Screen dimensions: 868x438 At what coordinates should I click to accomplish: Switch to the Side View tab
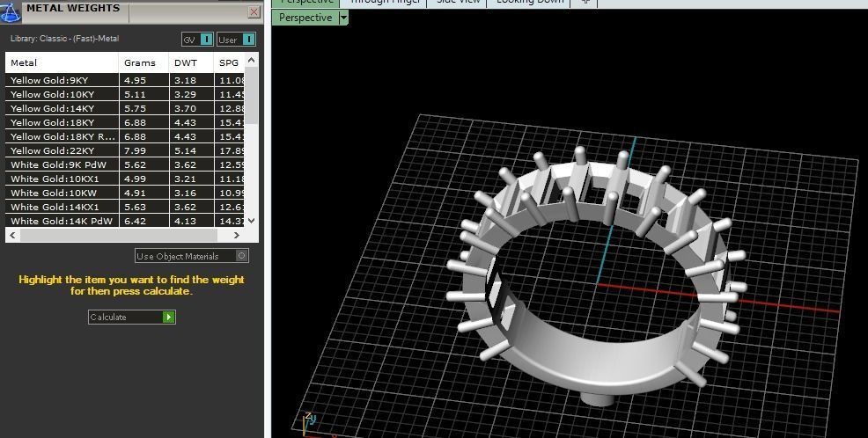click(458, 3)
